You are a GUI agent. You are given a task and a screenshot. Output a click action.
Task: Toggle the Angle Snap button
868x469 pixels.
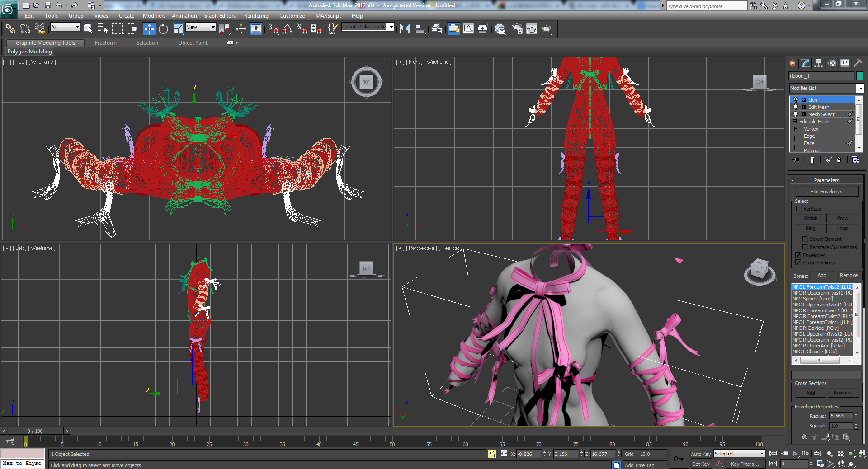point(288,29)
